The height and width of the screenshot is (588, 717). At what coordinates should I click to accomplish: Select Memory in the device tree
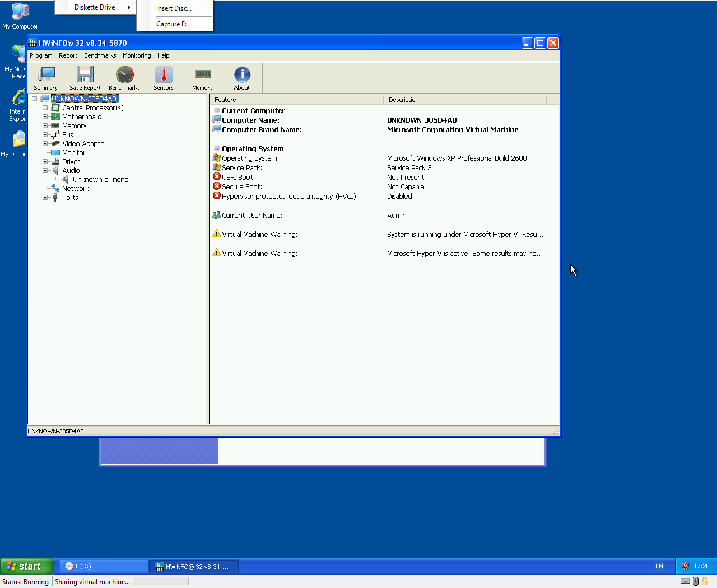tap(75, 126)
